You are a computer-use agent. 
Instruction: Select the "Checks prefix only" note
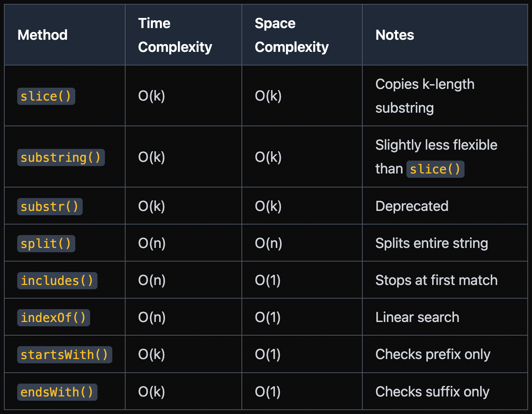pyautogui.click(x=433, y=354)
